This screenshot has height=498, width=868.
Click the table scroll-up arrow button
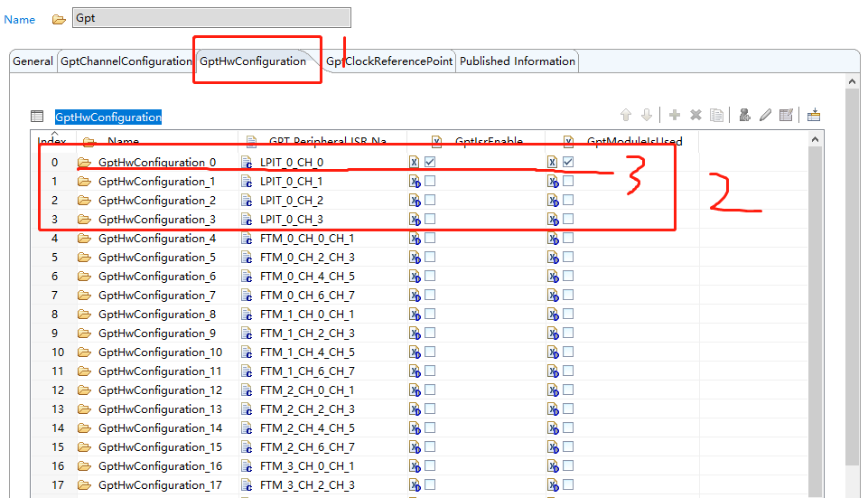pyautogui.click(x=815, y=139)
